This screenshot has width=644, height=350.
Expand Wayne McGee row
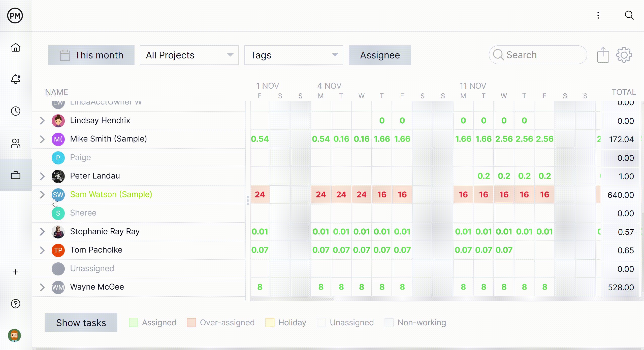pyautogui.click(x=42, y=287)
